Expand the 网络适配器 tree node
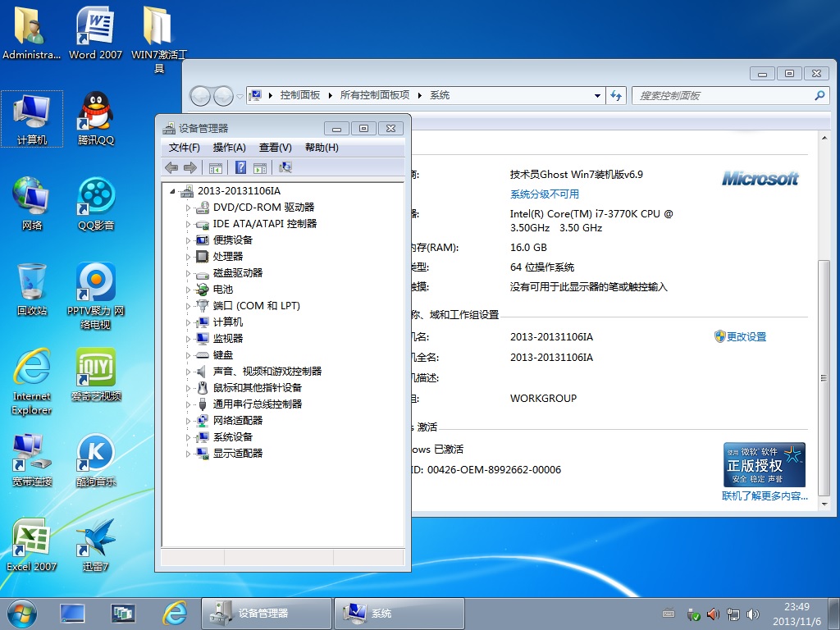The image size is (840, 630). click(188, 421)
